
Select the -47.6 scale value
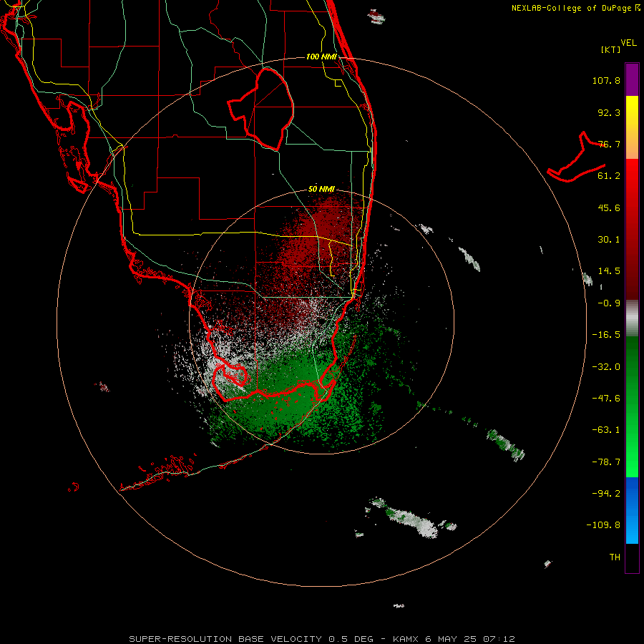(606, 399)
